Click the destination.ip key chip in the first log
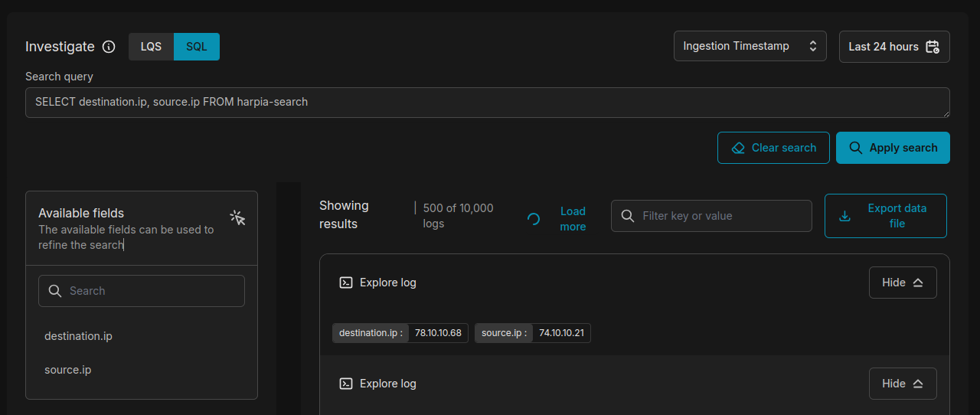The image size is (980, 415). [371, 333]
